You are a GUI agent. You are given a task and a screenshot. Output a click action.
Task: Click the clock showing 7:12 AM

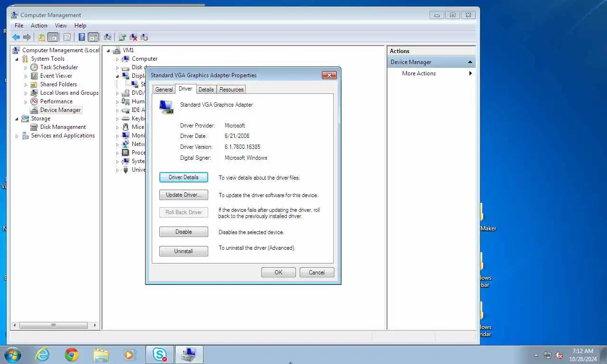pos(583,351)
